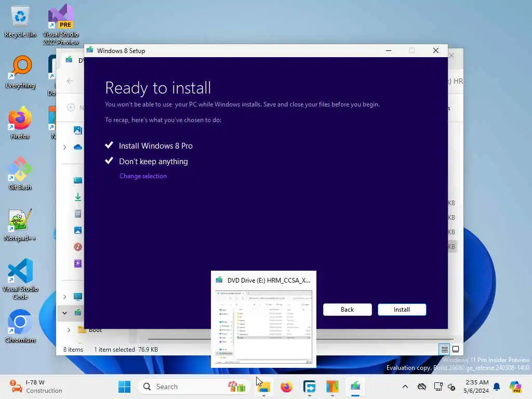Switch Explorer to large thumbnails view
532x399 pixels.
[456, 349]
